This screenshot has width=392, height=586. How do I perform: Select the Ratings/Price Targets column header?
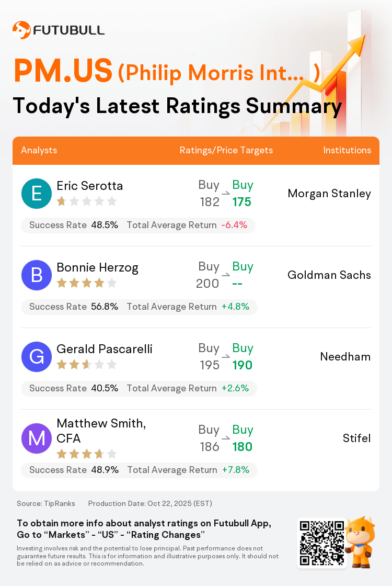click(226, 150)
